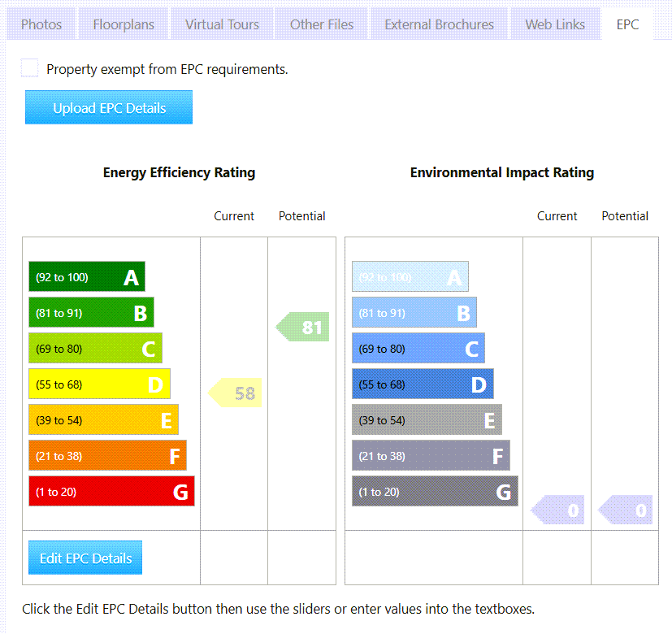The image size is (672, 634).
Task: Select the current environmental impact 0 marker
Action: (557, 510)
